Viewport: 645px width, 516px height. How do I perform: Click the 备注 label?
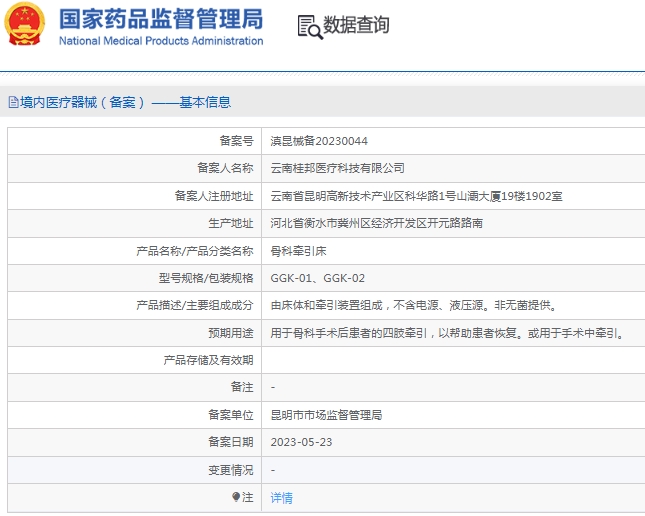click(x=242, y=387)
